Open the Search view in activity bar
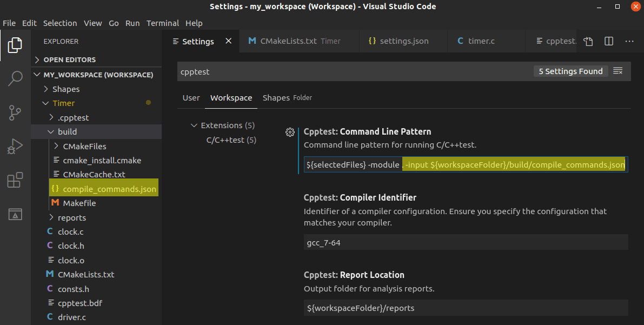Viewport: 644px width, 325px height. [15, 79]
